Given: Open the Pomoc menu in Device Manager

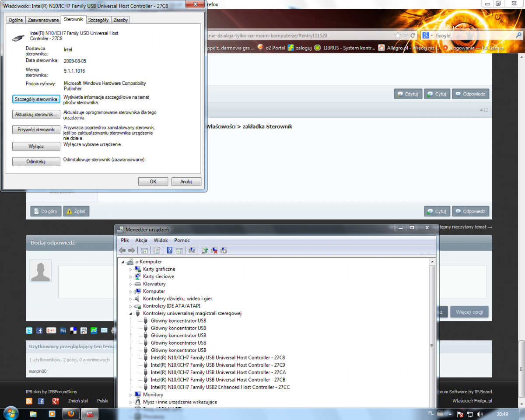Looking at the screenshot, I should (182, 240).
